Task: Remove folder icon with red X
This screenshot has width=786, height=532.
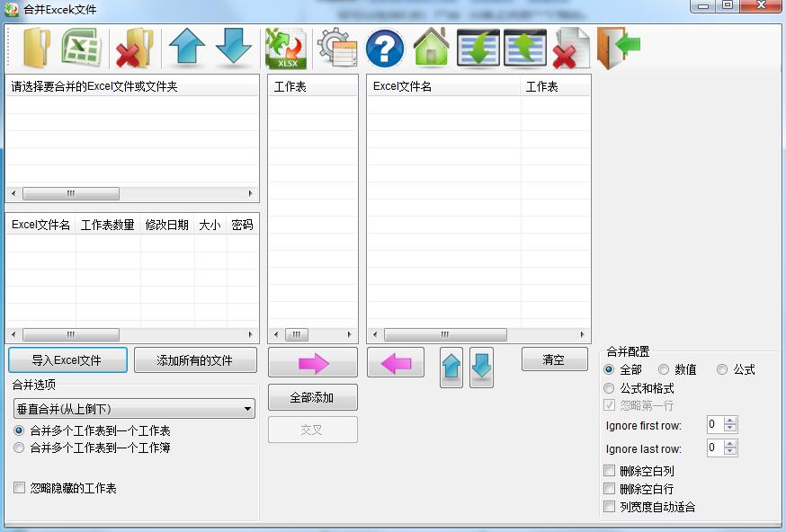Action: [134, 49]
